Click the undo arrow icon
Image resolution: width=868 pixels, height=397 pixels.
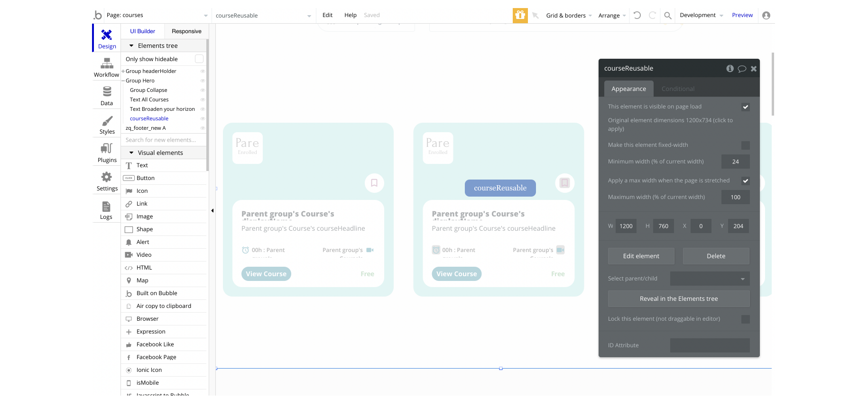[637, 15]
